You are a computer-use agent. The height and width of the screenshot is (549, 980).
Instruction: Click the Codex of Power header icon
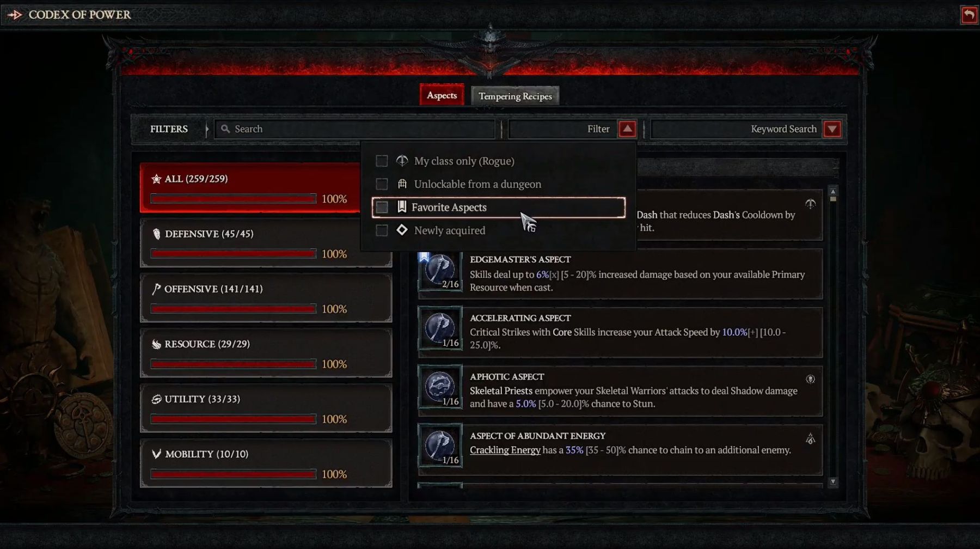coord(15,15)
